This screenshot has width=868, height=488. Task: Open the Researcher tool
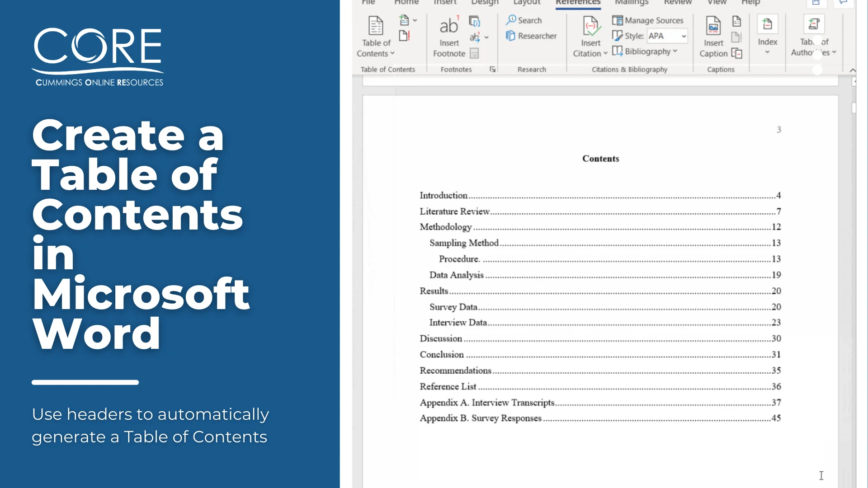click(531, 36)
